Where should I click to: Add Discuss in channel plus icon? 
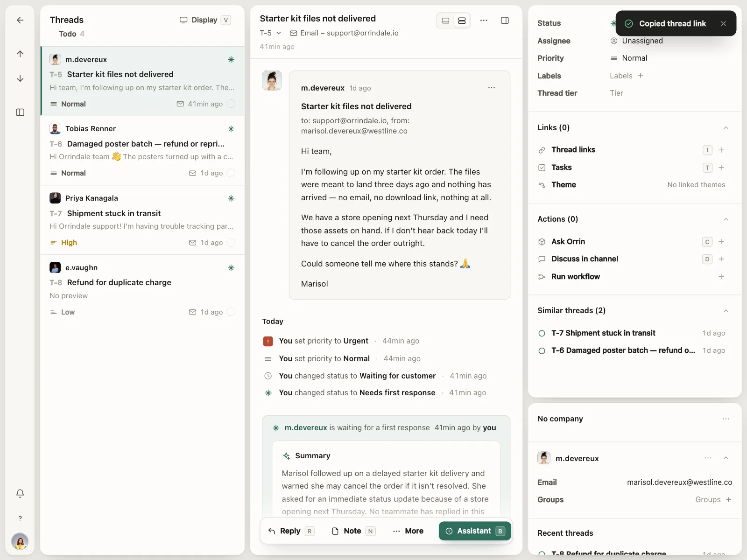[721, 259]
